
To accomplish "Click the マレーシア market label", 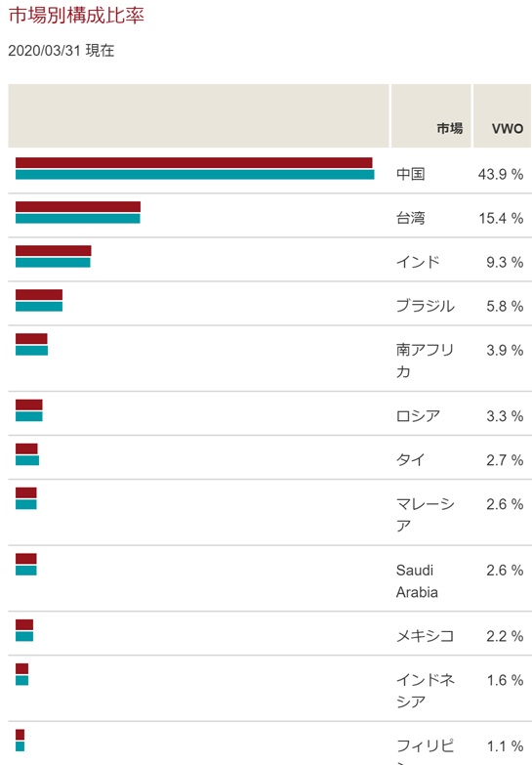I will pyautogui.click(x=426, y=514).
